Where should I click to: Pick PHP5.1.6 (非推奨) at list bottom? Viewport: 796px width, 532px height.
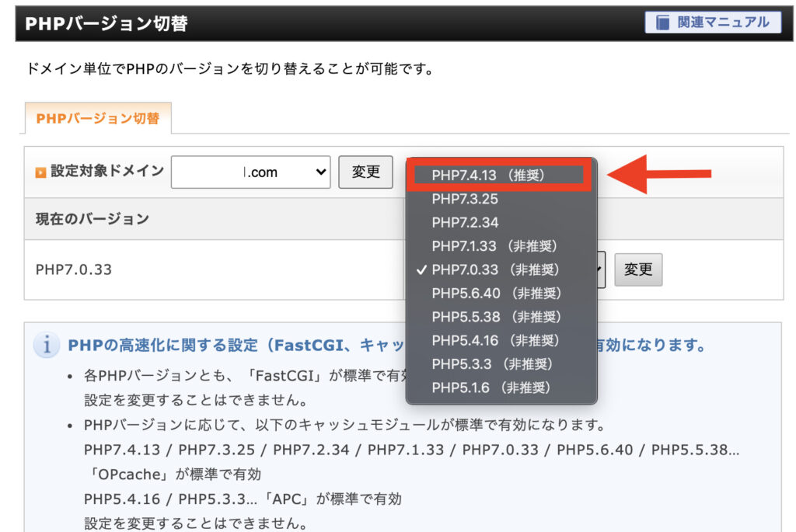pyautogui.click(x=491, y=387)
